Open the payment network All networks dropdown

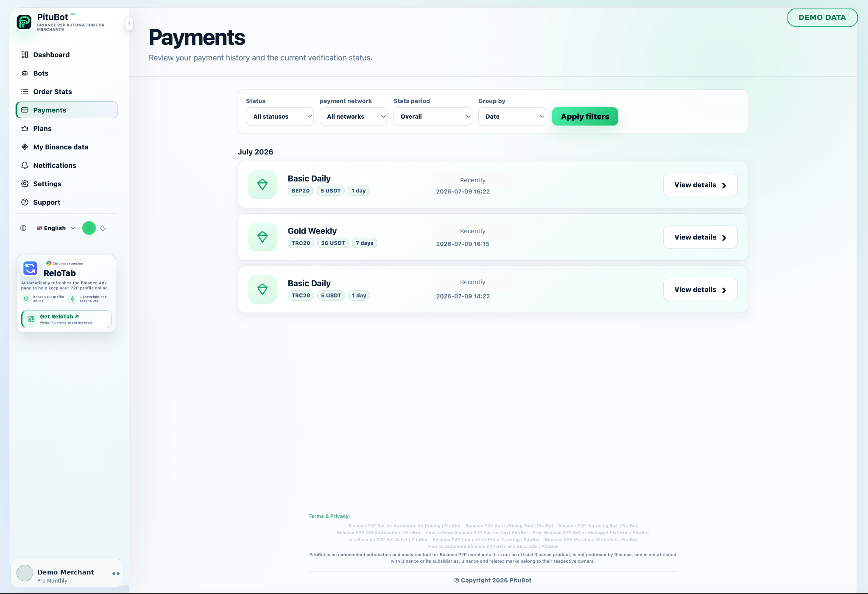354,117
